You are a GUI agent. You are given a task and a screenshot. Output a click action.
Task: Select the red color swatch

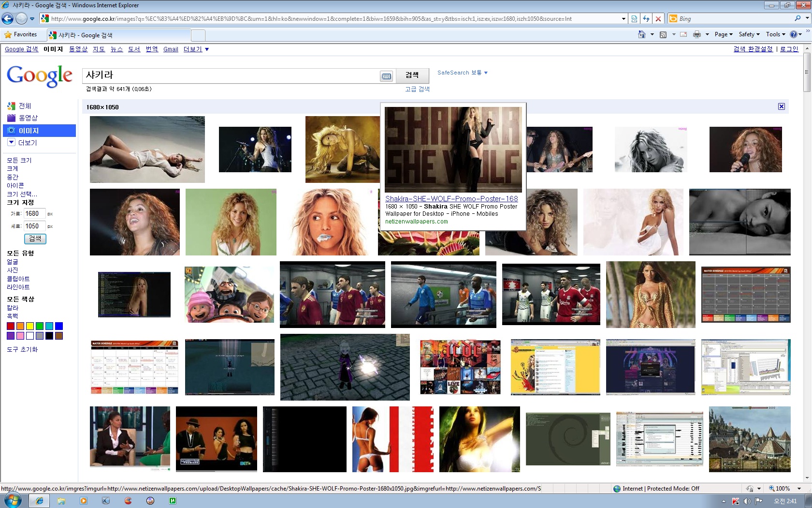(x=11, y=326)
